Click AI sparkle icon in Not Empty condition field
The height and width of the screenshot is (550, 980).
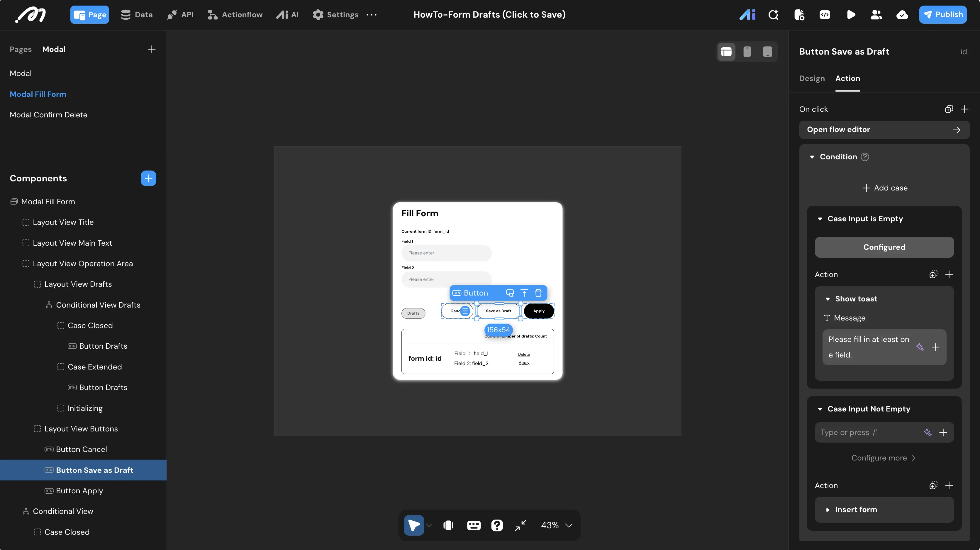click(x=928, y=432)
